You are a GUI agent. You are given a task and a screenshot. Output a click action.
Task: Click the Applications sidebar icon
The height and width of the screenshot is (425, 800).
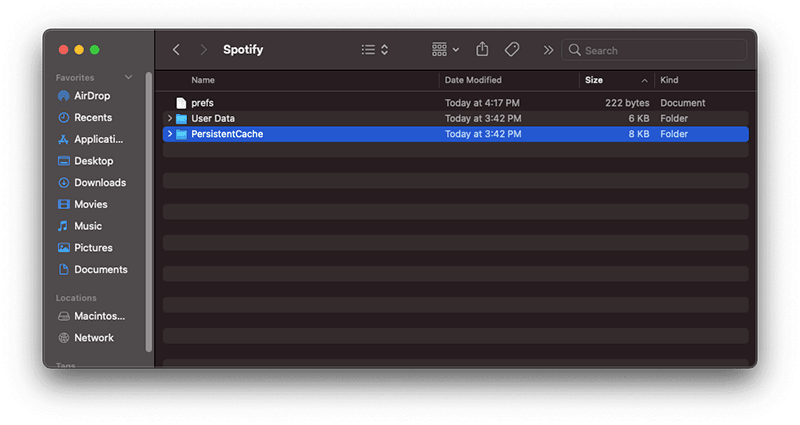(63, 139)
